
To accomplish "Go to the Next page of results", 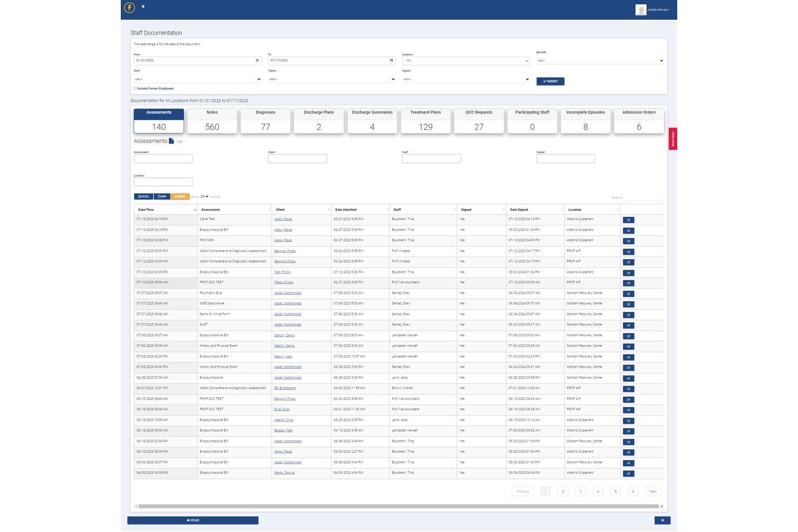I will [653, 492].
